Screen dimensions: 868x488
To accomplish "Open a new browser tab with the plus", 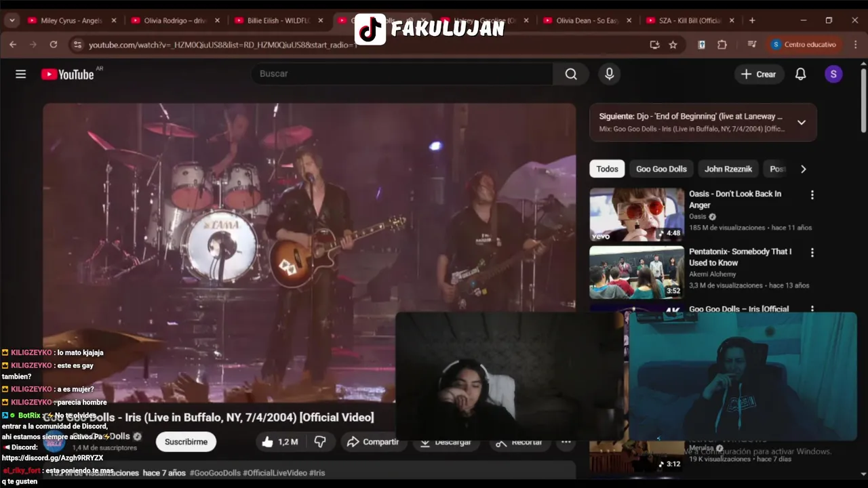I will coord(752,20).
